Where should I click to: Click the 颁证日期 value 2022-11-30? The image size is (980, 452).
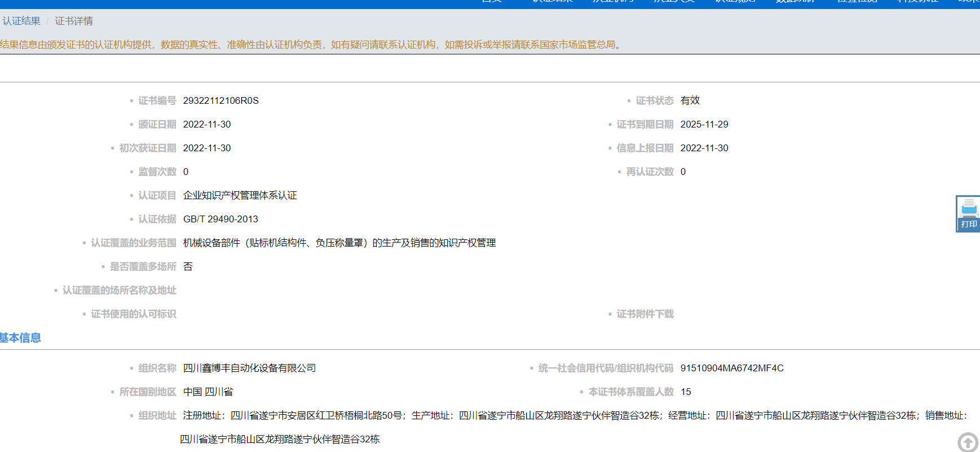(207, 124)
